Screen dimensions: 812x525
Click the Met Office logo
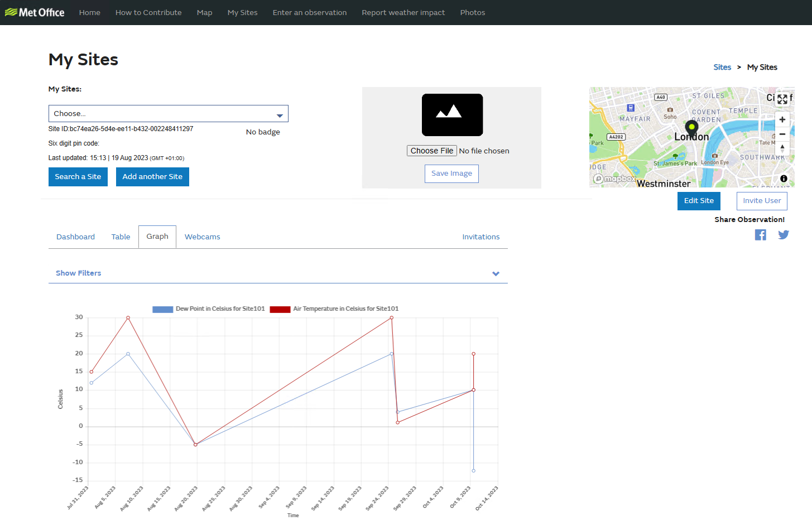tap(35, 12)
